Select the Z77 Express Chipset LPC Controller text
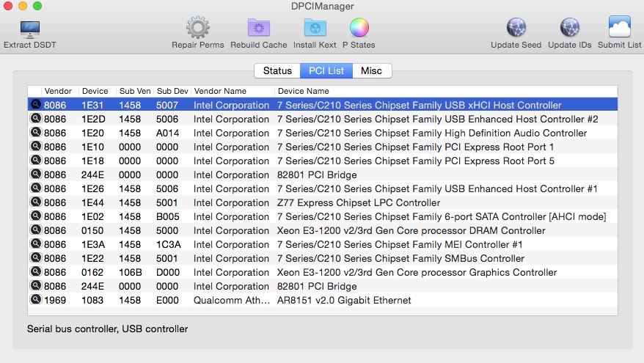Viewport: 644px width, 363px height. 358,203
